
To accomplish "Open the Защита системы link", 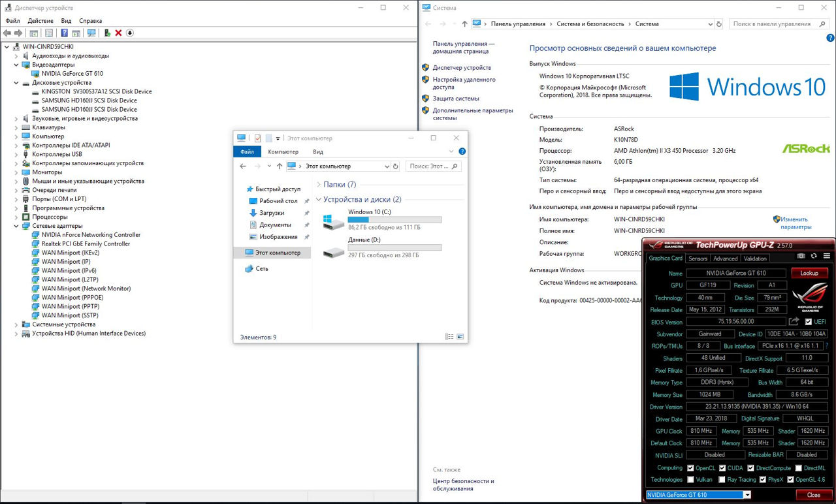I will point(456,98).
